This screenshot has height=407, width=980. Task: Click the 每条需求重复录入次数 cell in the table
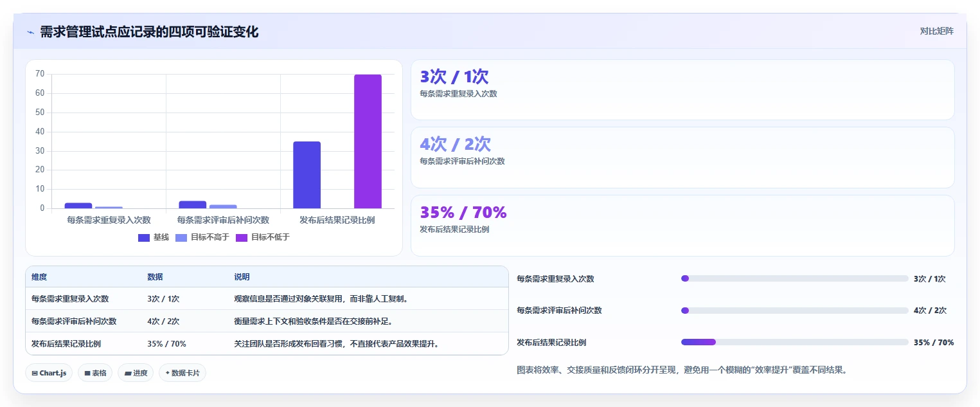[x=70, y=299]
